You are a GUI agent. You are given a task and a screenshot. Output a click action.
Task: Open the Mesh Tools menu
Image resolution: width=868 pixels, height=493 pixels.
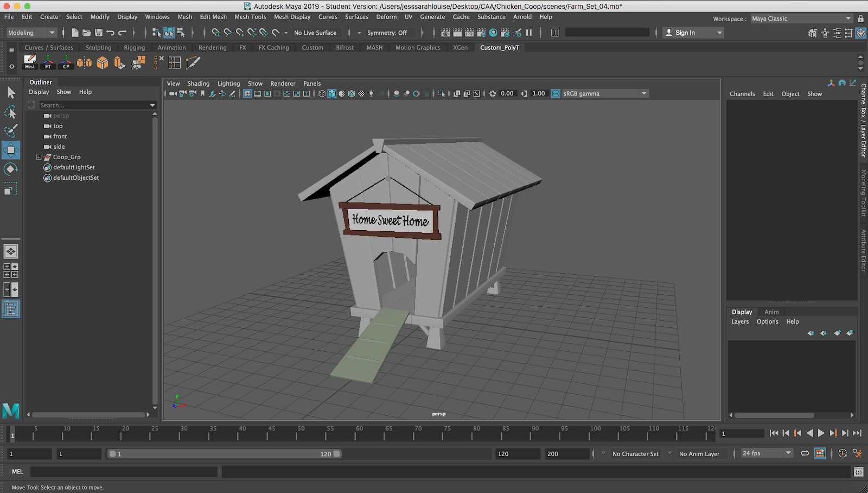[250, 17]
